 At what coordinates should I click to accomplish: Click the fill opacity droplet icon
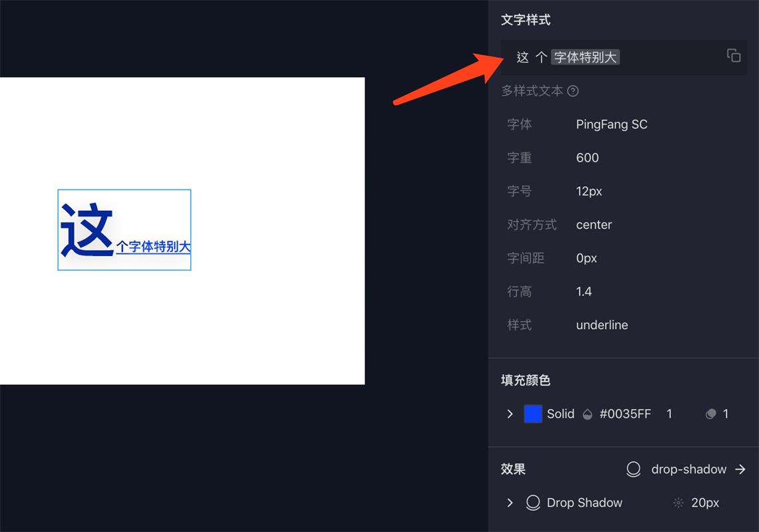587,414
